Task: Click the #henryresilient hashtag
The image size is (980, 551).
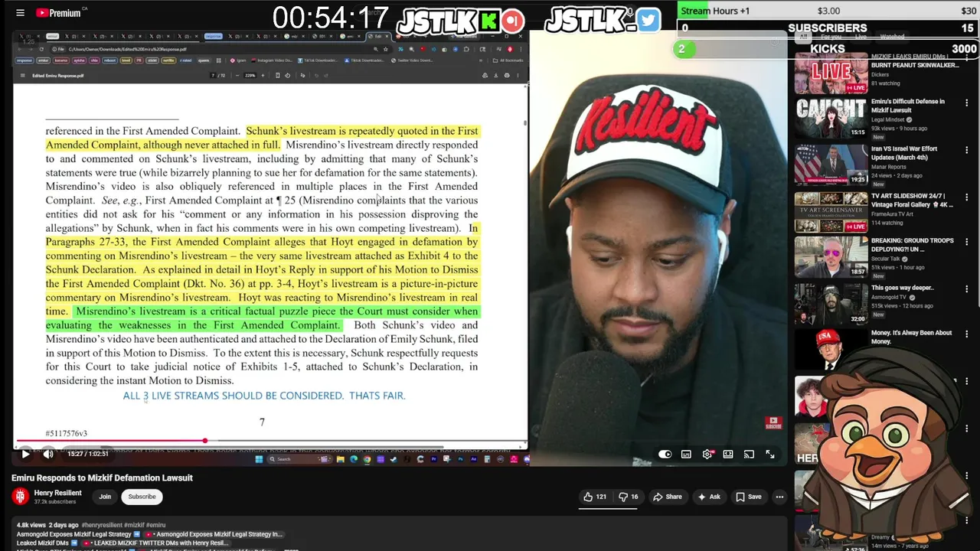Action: (x=103, y=525)
